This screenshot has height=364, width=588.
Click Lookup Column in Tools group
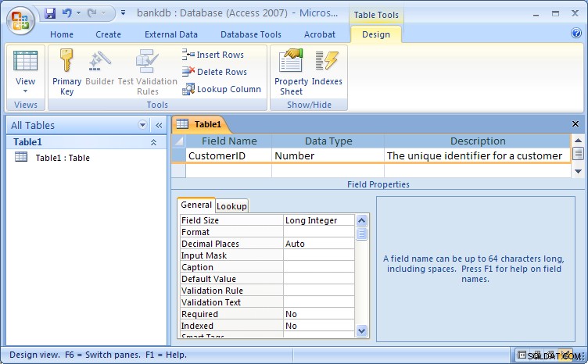click(221, 89)
